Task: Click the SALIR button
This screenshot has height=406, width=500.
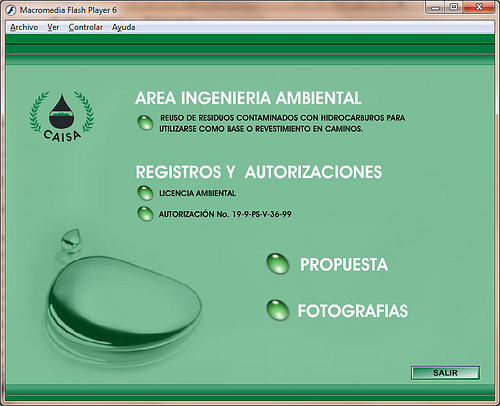Action: point(445,373)
